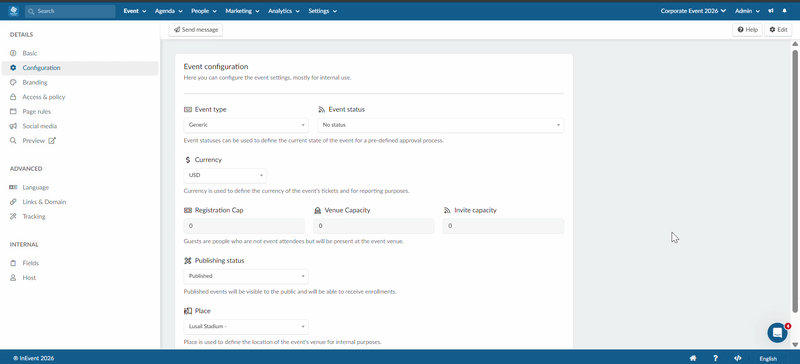Open the People menu
800x364 pixels.
(204, 11)
